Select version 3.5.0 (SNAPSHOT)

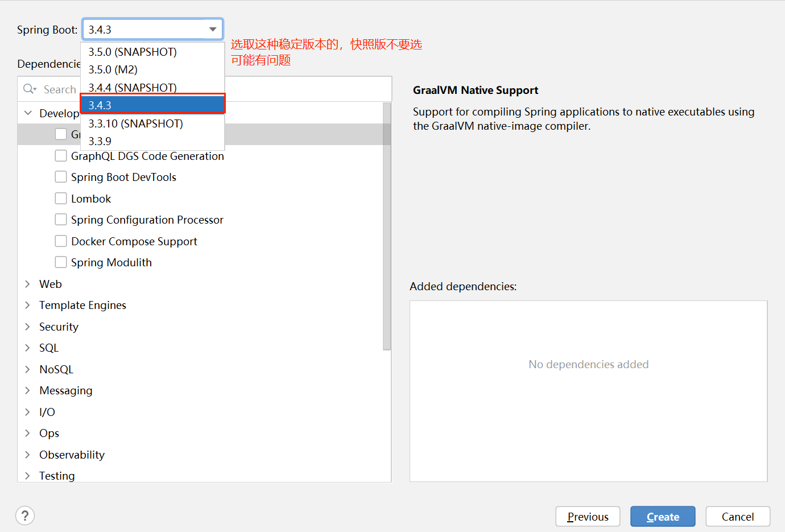coord(152,52)
